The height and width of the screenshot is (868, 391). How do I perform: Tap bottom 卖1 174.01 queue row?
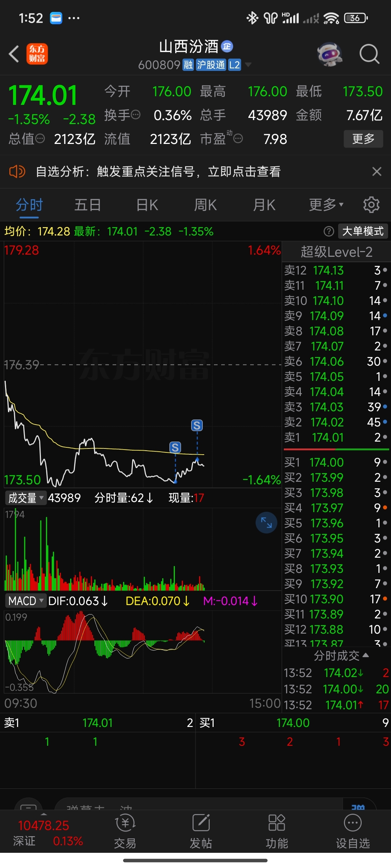tap(98, 723)
